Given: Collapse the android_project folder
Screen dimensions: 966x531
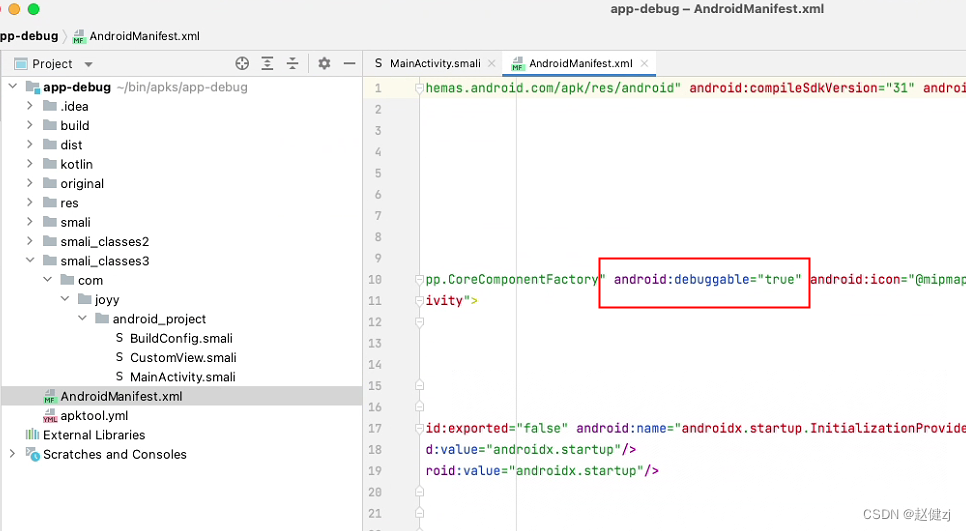Looking at the screenshot, I should tap(83, 318).
